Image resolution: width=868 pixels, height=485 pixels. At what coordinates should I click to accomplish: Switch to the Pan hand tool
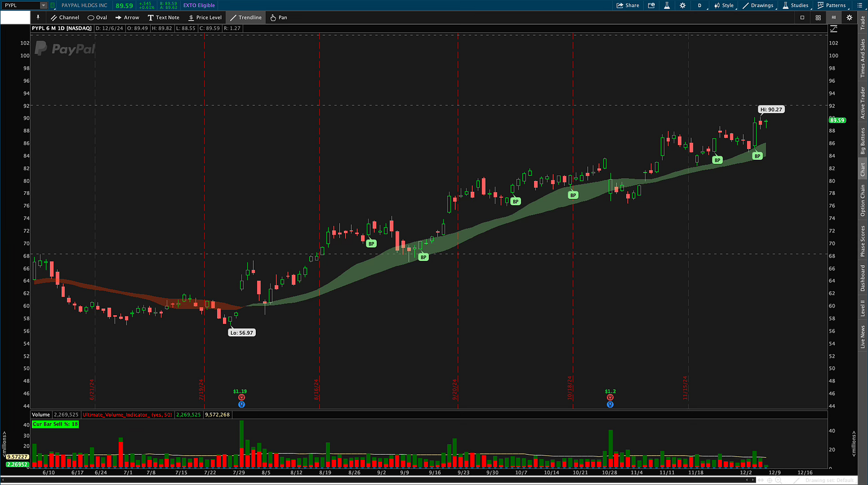(x=278, y=17)
